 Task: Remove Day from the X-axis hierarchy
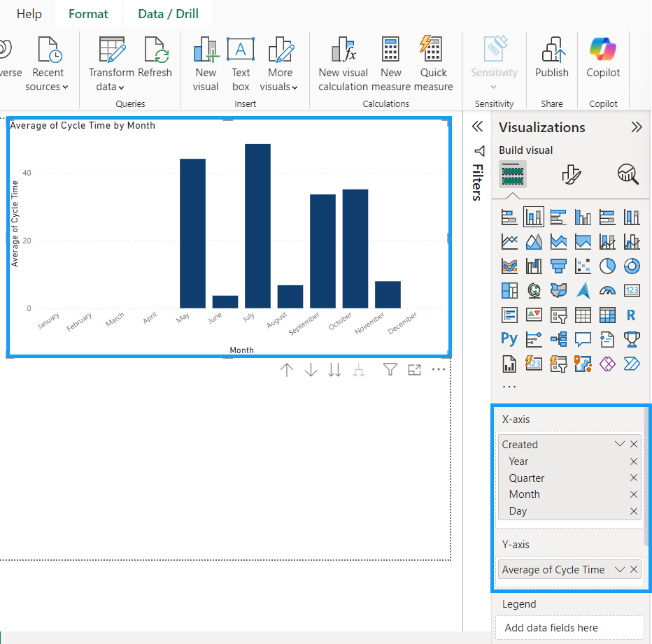coord(633,511)
